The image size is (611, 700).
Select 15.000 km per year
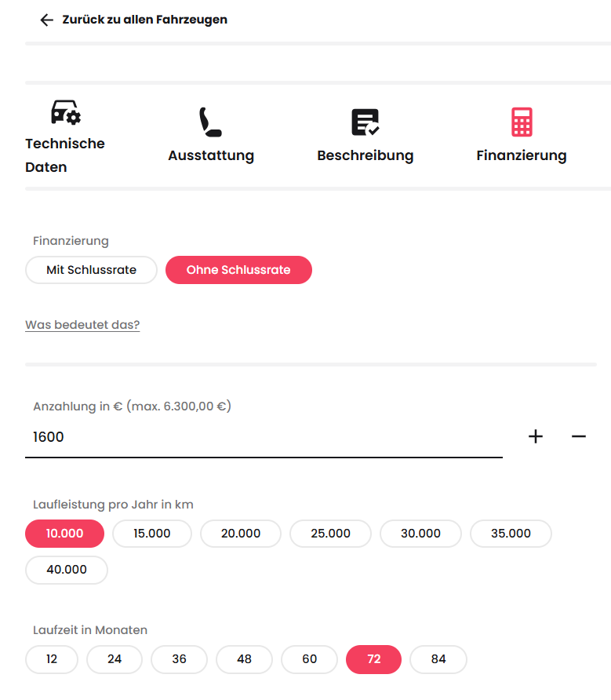[x=152, y=534]
